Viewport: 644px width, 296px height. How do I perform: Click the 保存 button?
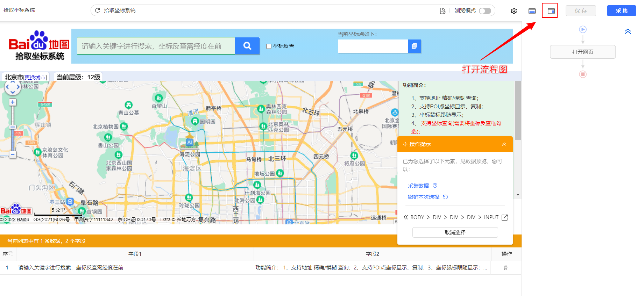click(581, 11)
